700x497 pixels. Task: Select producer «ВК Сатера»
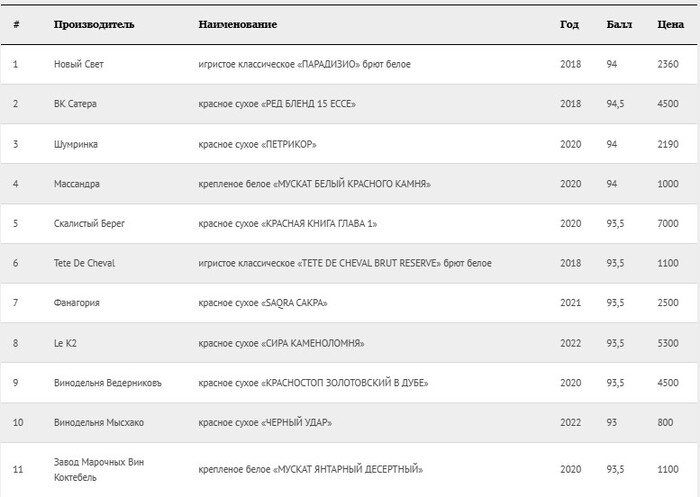click(x=75, y=104)
